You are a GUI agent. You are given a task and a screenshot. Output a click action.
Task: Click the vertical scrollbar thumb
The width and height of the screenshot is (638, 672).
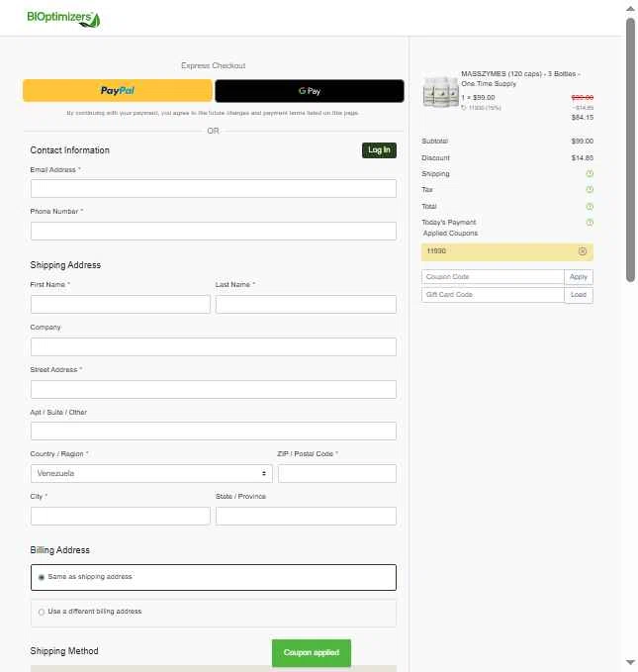coord(630,150)
